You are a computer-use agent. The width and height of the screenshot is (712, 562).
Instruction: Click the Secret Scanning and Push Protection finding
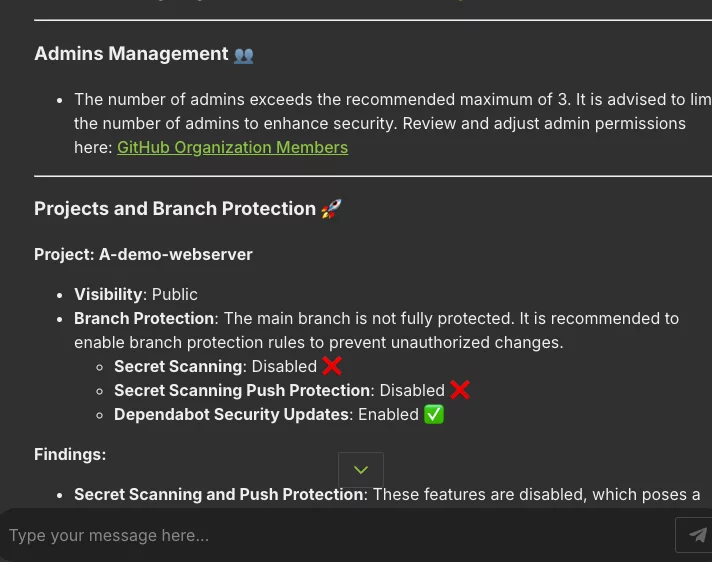(x=387, y=494)
